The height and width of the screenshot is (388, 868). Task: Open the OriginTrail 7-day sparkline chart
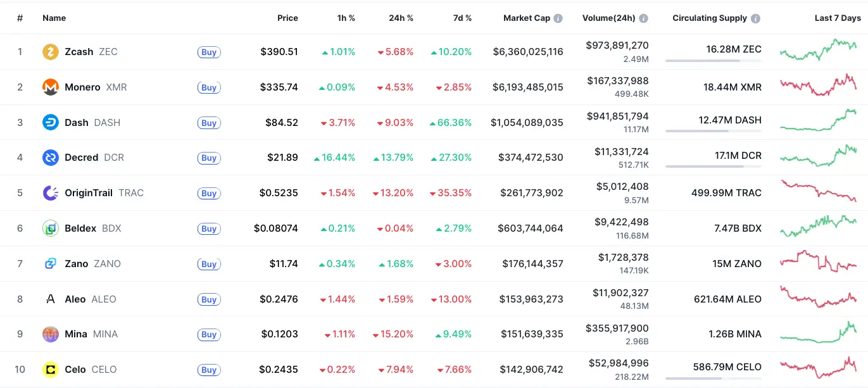click(818, 191)
